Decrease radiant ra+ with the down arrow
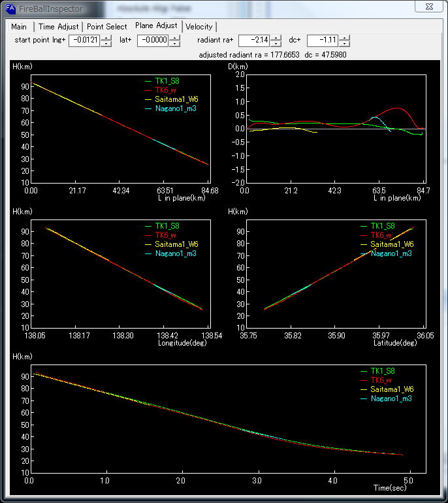Viewport: 448px width, 503px height. (276, 44)
